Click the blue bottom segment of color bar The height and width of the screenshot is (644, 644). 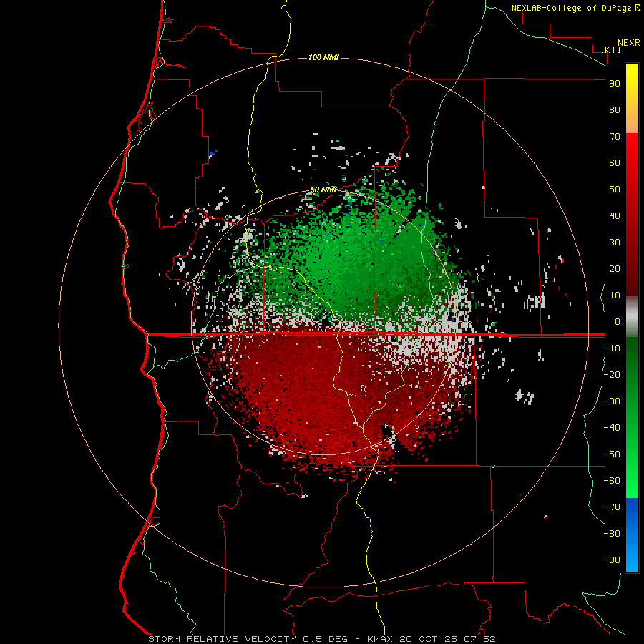pos(632,535)
